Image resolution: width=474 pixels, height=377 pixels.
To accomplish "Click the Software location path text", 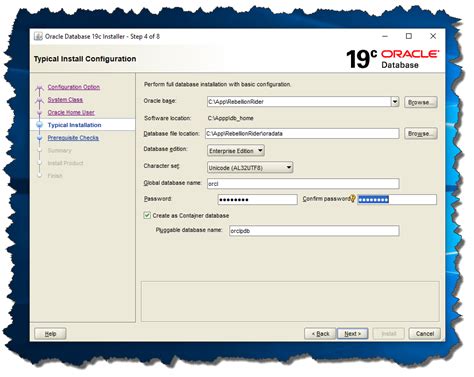I will pyautogui.click(x=230, y=118).
